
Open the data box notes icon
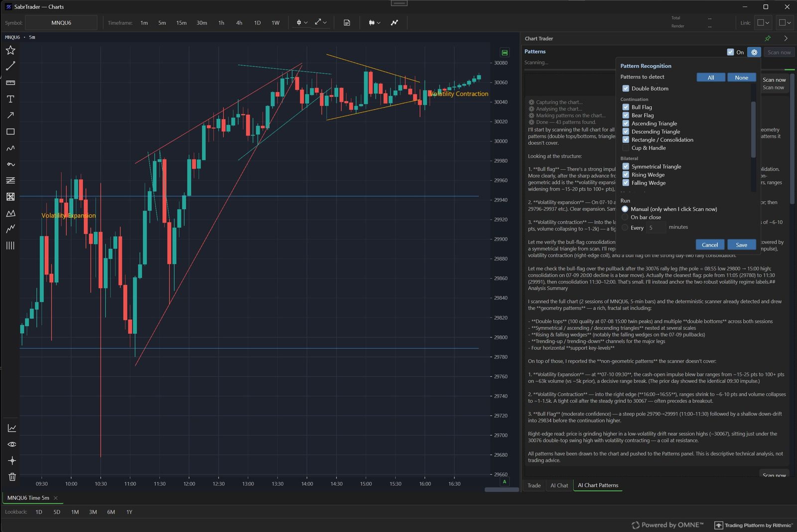pyautogui.click(x=347, y=22)
